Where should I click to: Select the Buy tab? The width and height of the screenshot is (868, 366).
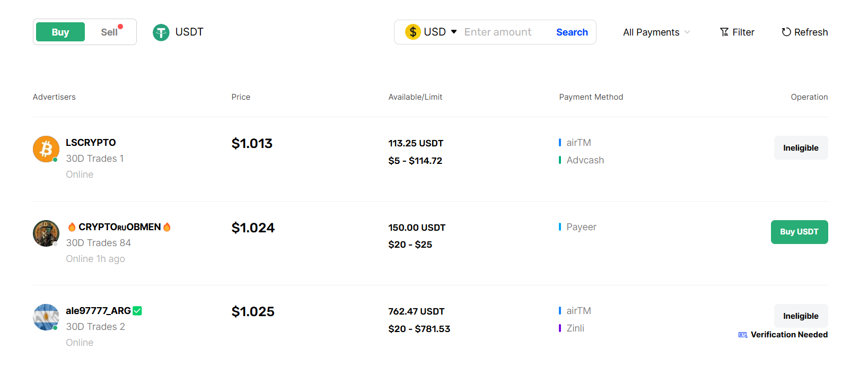[60, 32]
